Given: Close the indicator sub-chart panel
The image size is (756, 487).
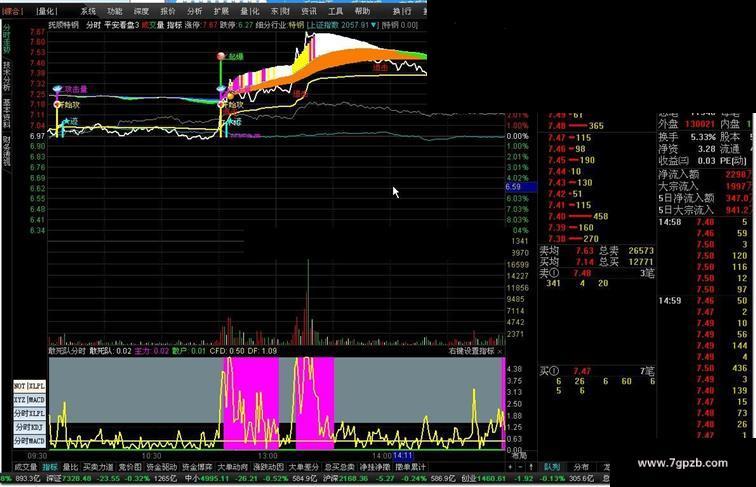Looking at the screenshot, I should coord(500,352).
